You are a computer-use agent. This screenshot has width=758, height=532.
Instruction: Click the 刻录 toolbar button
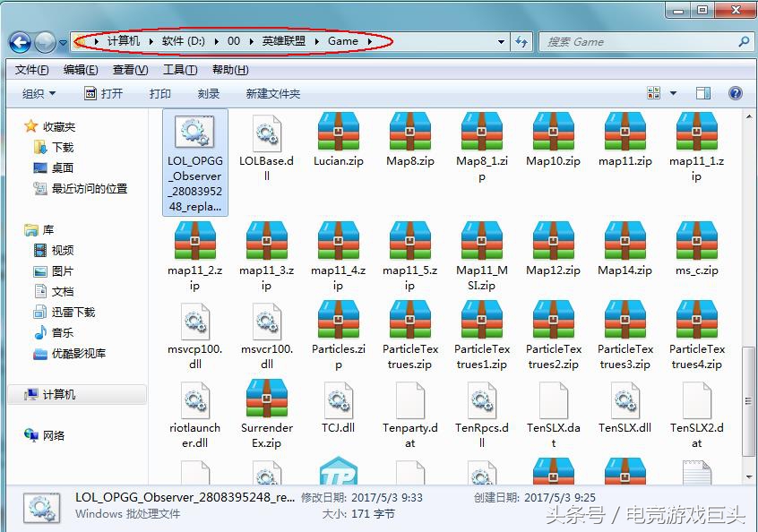pyautogui.click(x=209, y=94)
